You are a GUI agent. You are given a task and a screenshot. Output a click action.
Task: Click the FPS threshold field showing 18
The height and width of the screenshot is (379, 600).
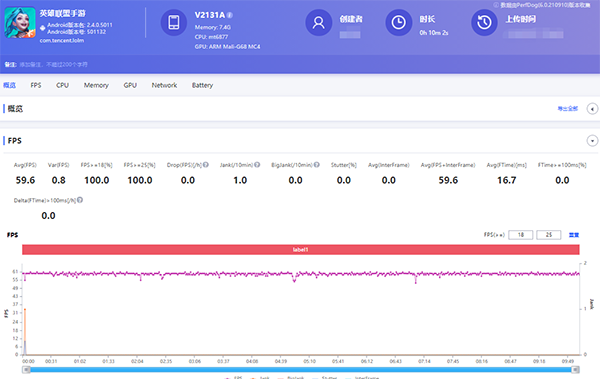click(520, 235)
